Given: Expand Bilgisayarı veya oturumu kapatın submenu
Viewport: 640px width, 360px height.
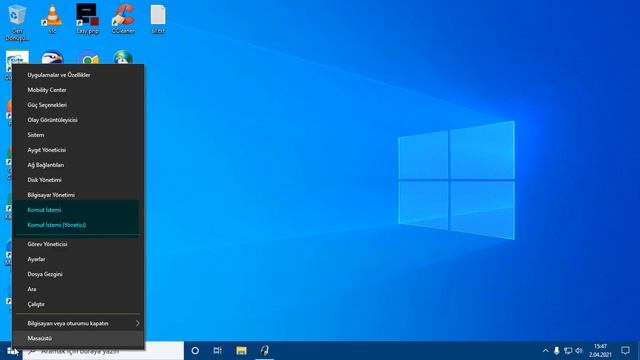Looking at the screenshot, I should (x=78, y=323).
